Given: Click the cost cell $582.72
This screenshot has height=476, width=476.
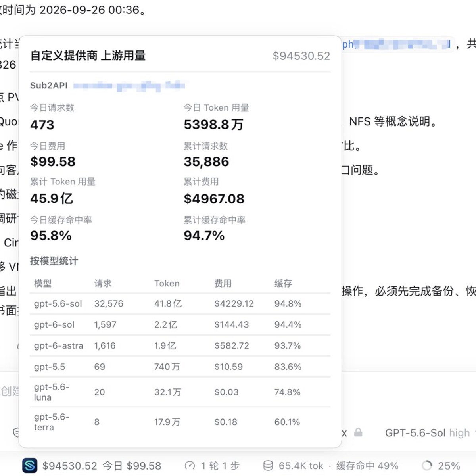Looking at the screenshot, I should [232, 346].
